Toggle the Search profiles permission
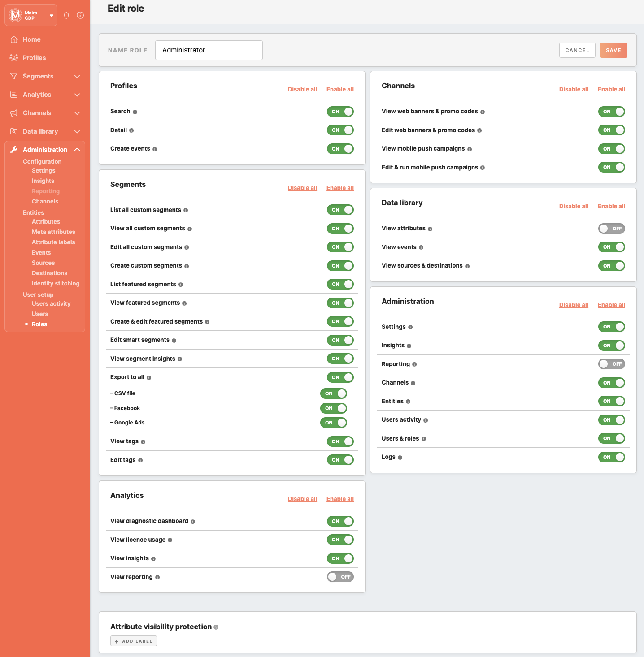 [x=340, y=112]
